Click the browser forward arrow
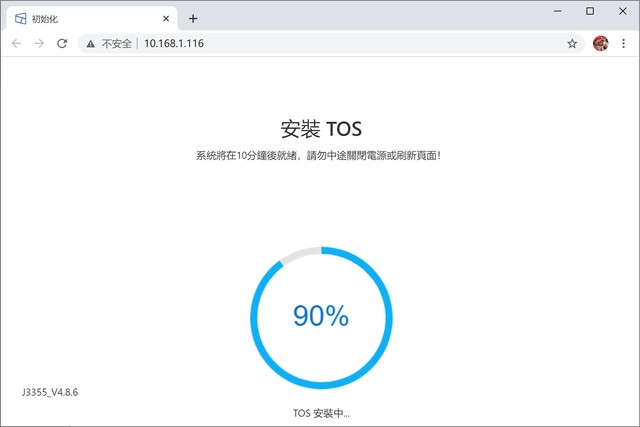This screenshot has height=427, width=640. (39, 43)
